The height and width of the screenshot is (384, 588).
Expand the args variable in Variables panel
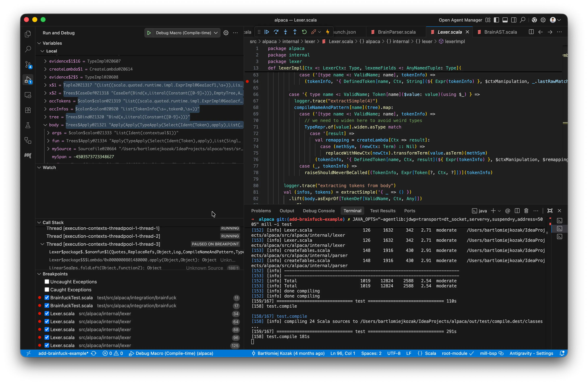tap(48, 133)
